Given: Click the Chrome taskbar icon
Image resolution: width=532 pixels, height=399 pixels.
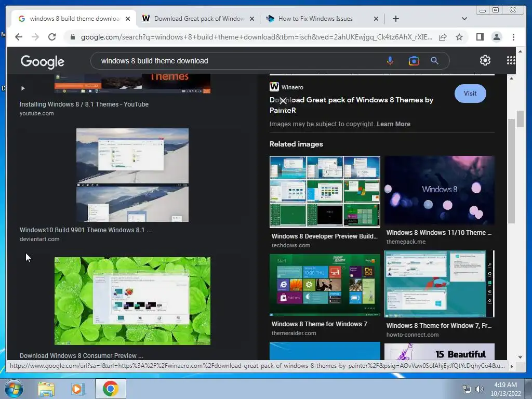Looking at the screenshot, I should (x=111, y=389).
